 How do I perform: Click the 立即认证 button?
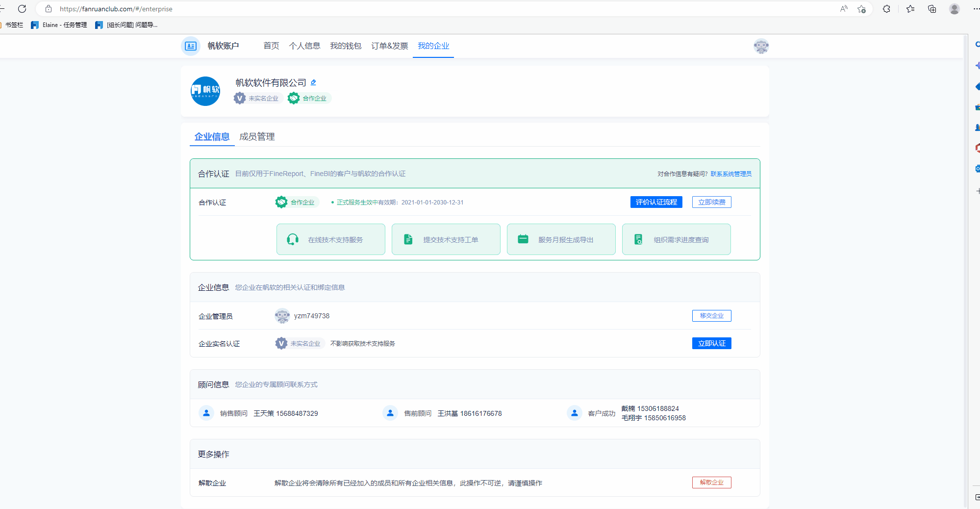pos(712,343)
